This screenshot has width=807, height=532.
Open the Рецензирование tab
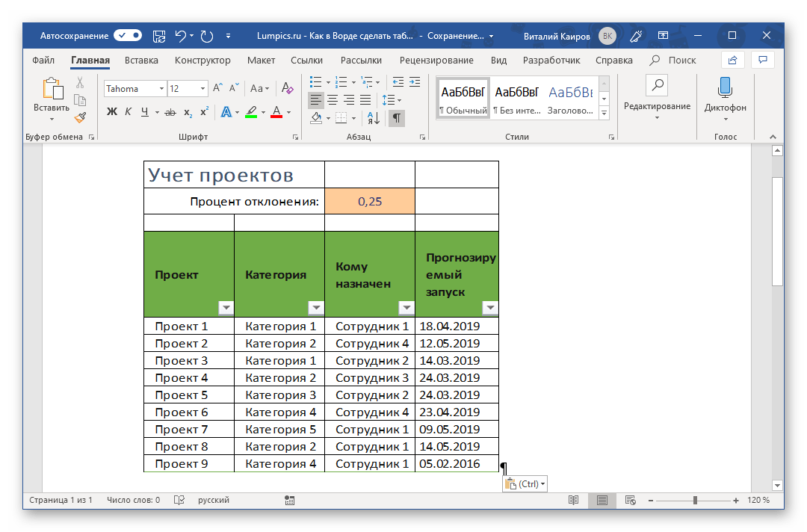(x=436, y=61)
